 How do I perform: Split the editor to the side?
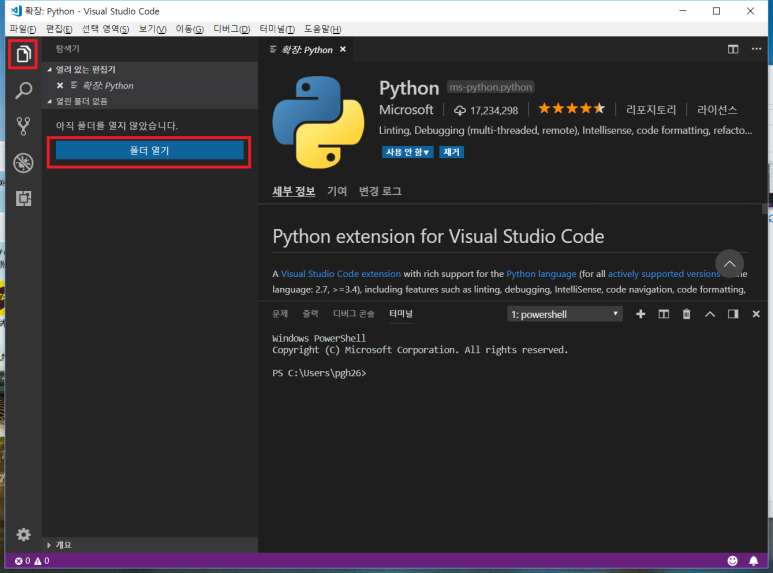pyautogui.click(x=733, y=49)
